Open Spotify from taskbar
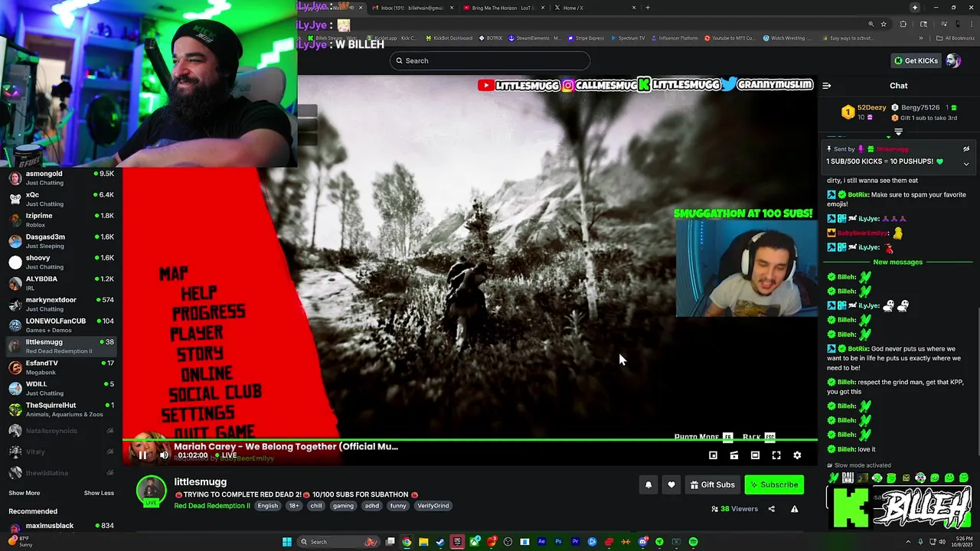This screenshot has width=980, height=551. pyautogui.click(x=693, y=542)
